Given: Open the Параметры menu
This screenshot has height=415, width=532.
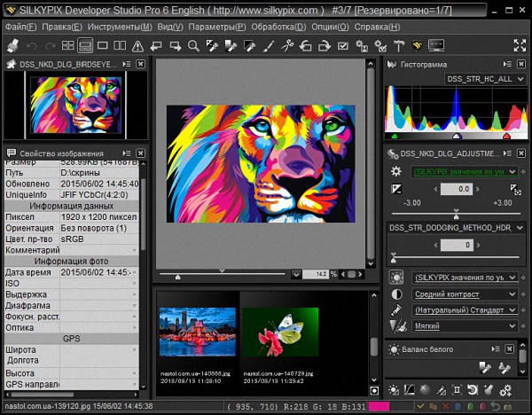Looking at the screenshot, I should (217, 27).
